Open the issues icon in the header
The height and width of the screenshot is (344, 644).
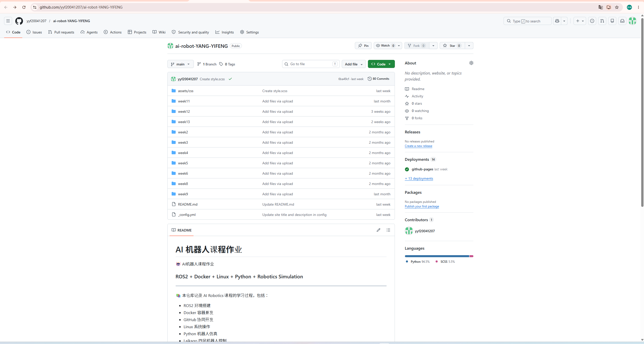(592, 21)
